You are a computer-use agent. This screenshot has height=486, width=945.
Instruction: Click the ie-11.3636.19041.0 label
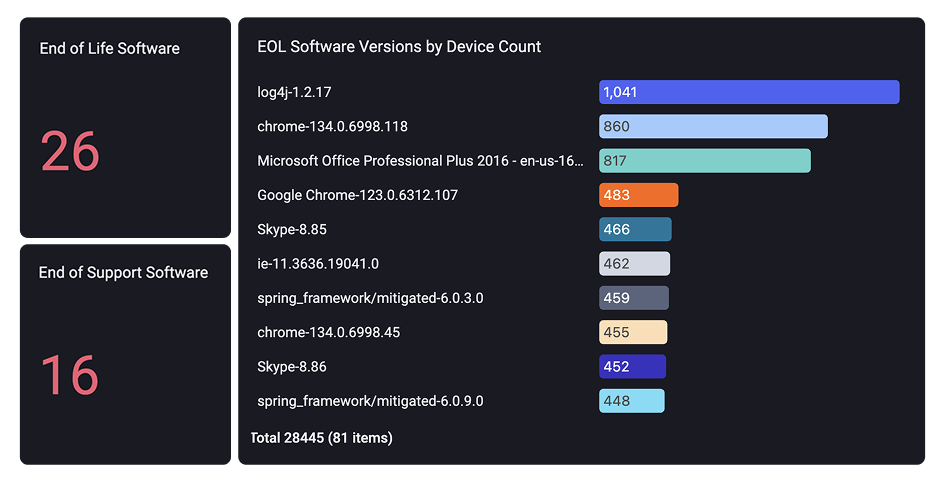coord(318,264)
